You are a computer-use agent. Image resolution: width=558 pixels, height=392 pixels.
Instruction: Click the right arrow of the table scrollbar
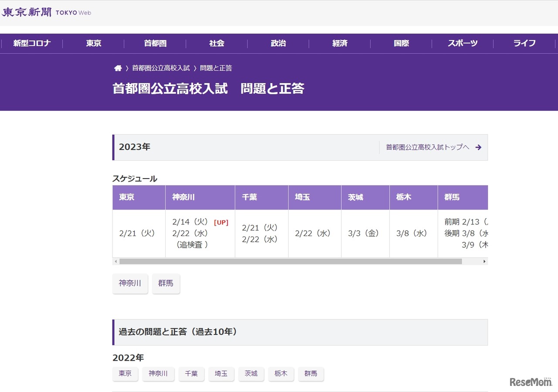point(484,261)
